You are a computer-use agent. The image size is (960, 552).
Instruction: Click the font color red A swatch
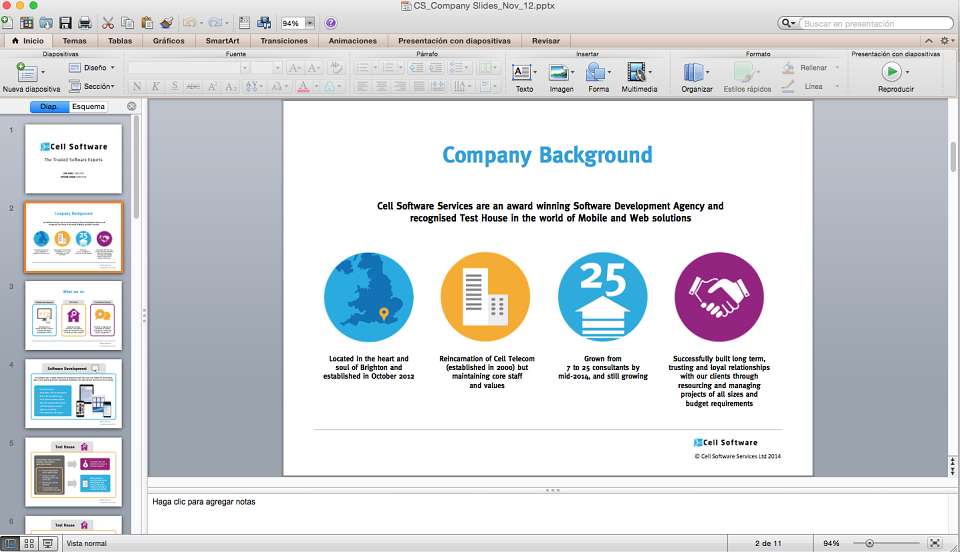303,86
